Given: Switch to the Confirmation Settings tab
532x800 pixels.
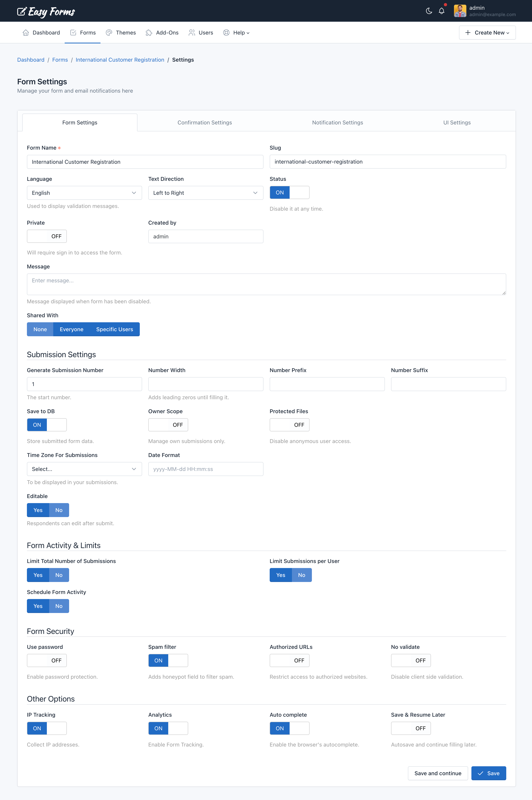Looking at the screenshot, I should pos(205,122).
